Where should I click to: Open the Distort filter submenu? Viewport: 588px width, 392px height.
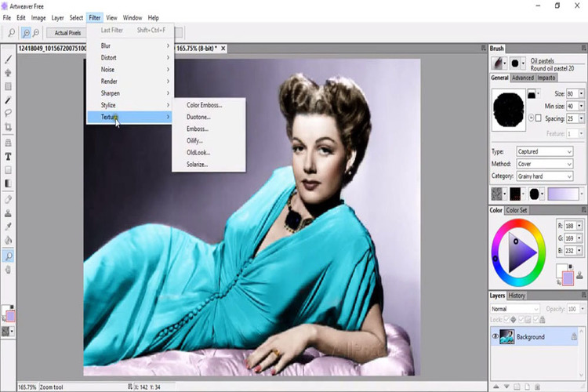click(129, 58)
